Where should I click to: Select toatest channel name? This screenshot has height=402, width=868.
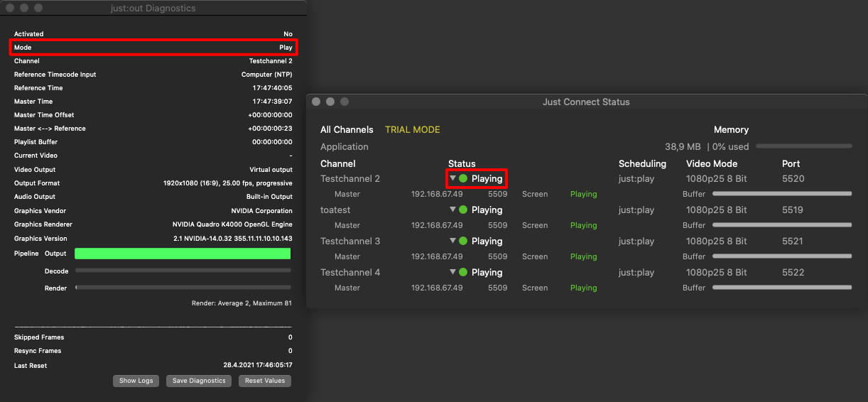pos(335,210)
